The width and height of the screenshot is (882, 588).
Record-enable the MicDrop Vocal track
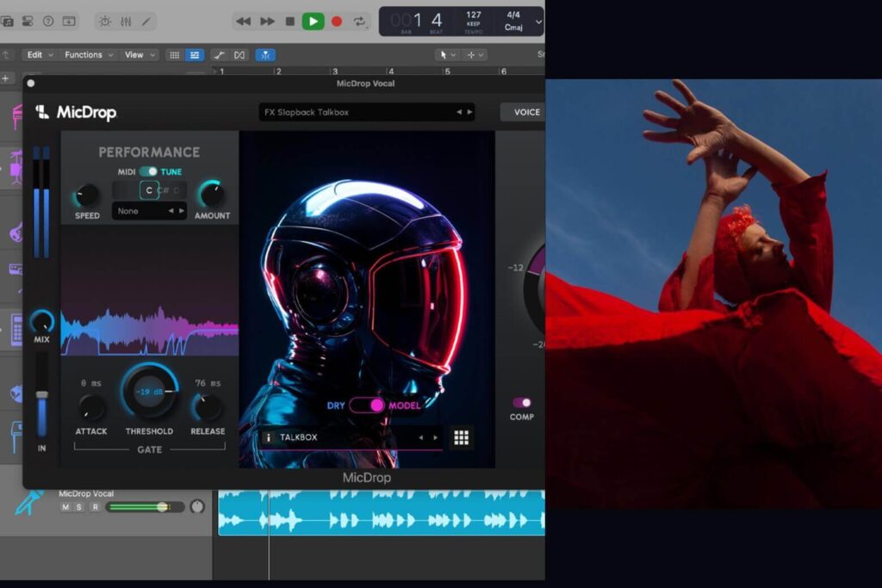click(95, 507)
